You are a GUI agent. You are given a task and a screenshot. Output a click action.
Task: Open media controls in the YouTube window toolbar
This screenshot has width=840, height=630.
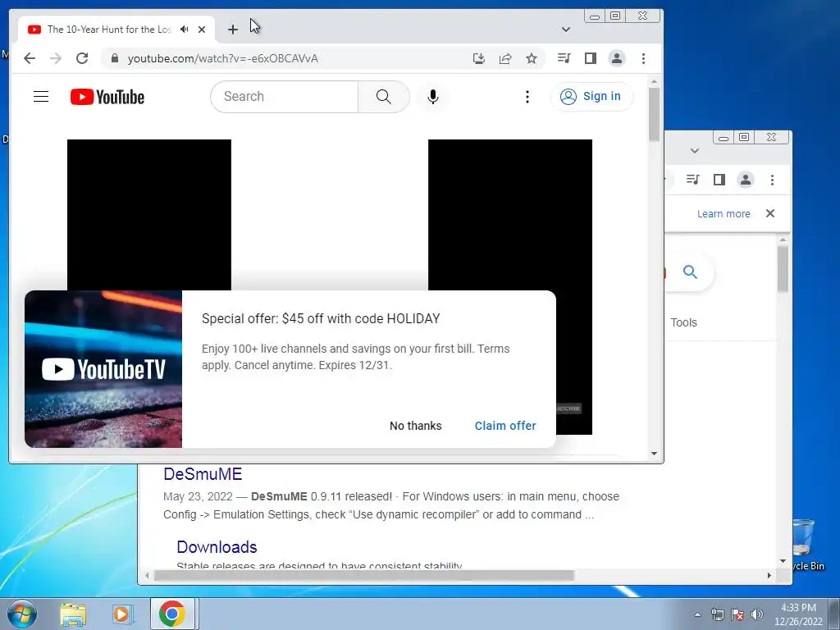click(x=564, y=58)
